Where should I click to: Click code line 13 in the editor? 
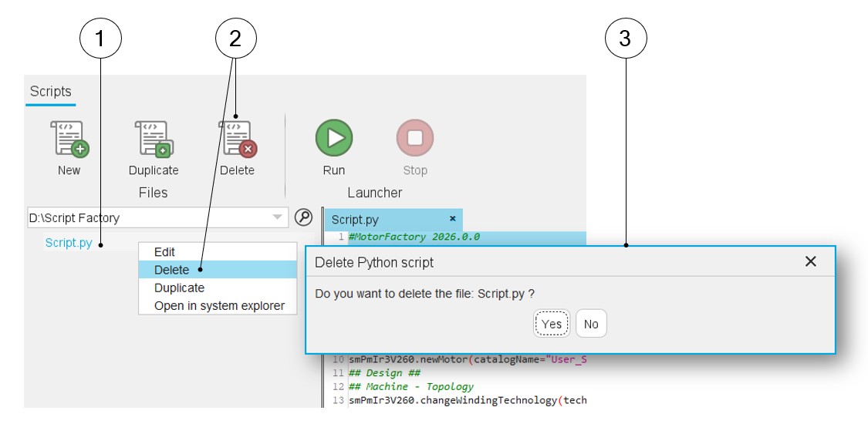click(x=467, y=401)
